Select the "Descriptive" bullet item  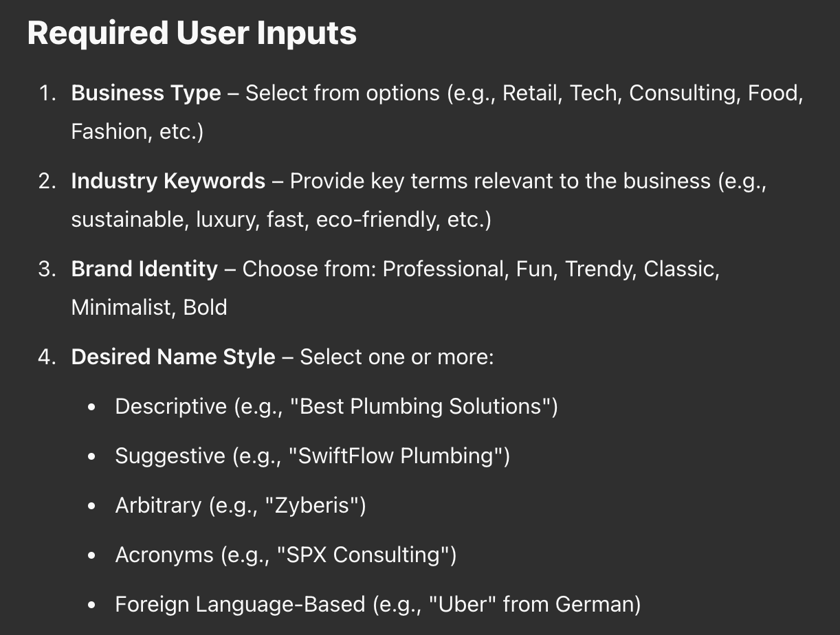pyautogui.click(x=170, y=406)
